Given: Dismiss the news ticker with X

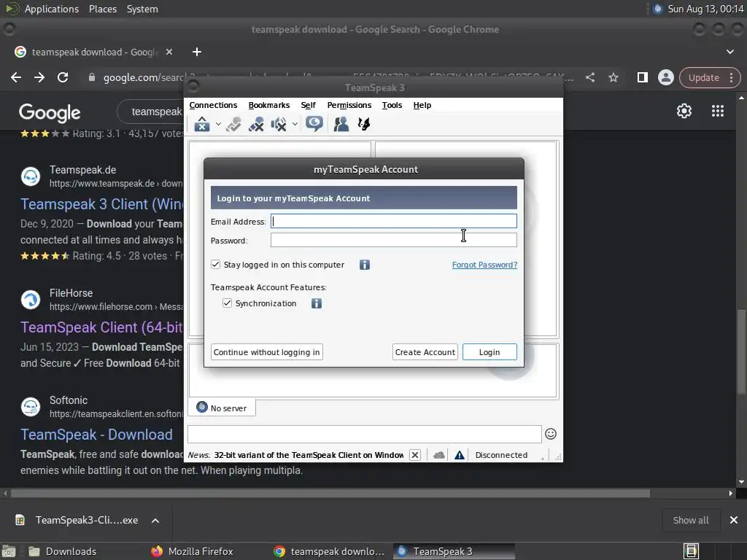Looking at the screenshot, I should [x=415, y=455].
